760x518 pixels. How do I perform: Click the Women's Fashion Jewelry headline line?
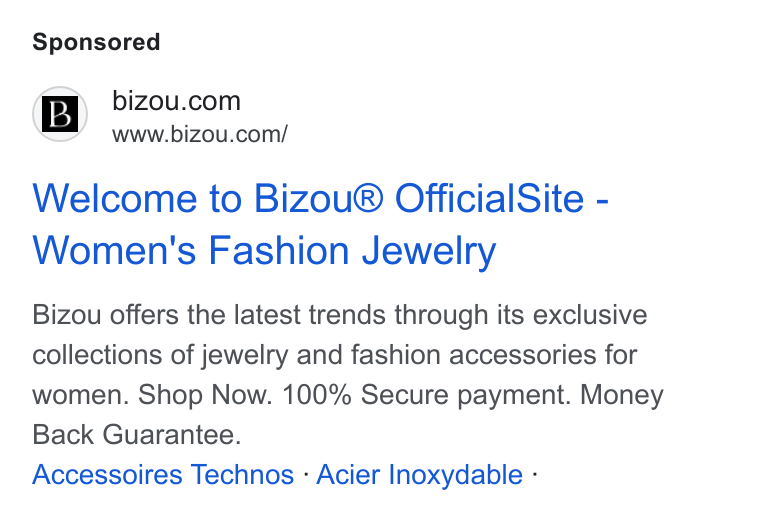pos(264,251)
